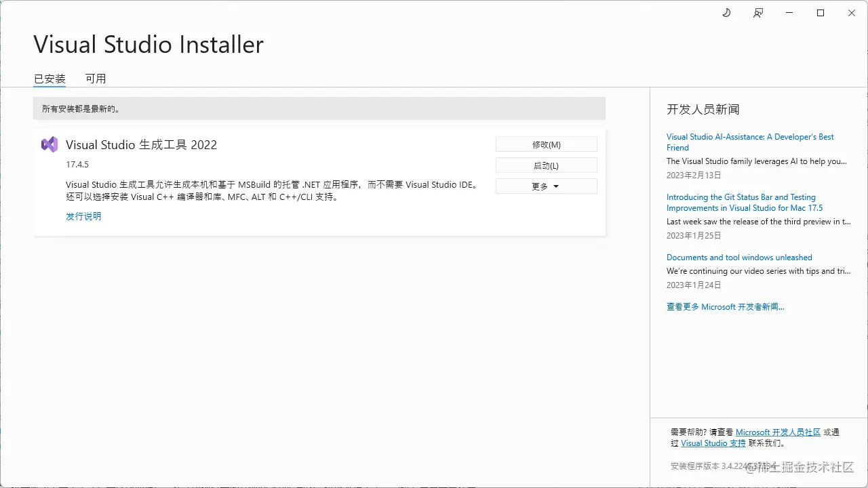Viewport: 868px width, 488px height.
Task: Open the Visual Studio AI-Assistance news article
Action: 750,142
